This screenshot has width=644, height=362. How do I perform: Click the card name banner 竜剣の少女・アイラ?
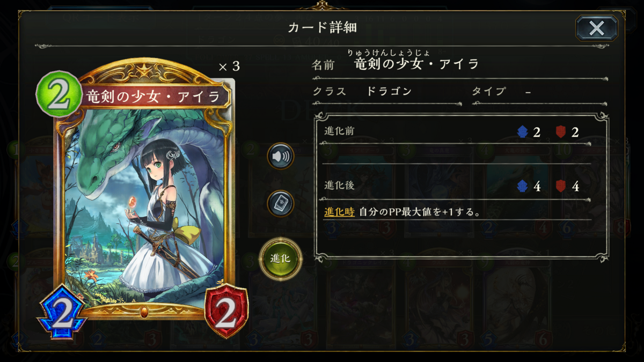point(153,97)
